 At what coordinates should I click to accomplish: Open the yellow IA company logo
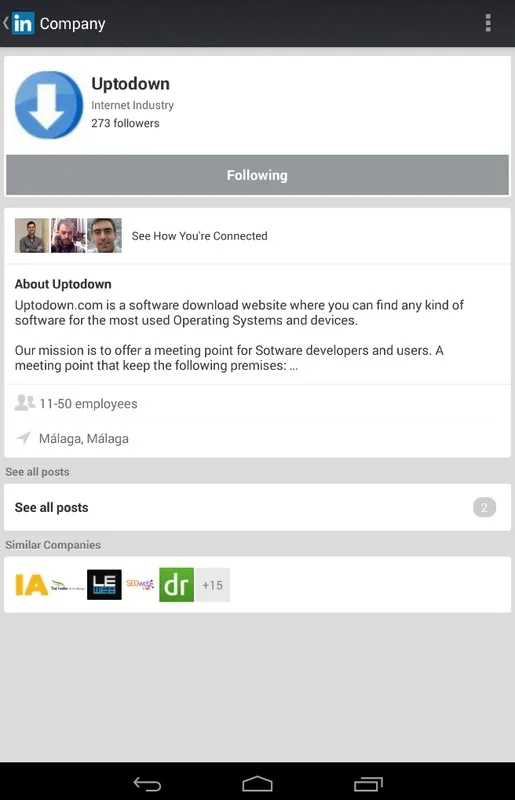[32, 585]
